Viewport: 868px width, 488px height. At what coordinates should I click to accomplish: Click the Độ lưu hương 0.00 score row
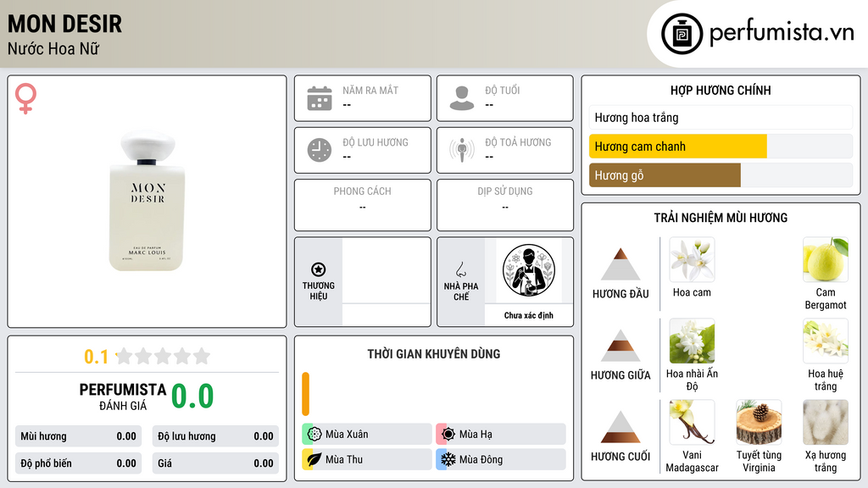pos(215,436)
